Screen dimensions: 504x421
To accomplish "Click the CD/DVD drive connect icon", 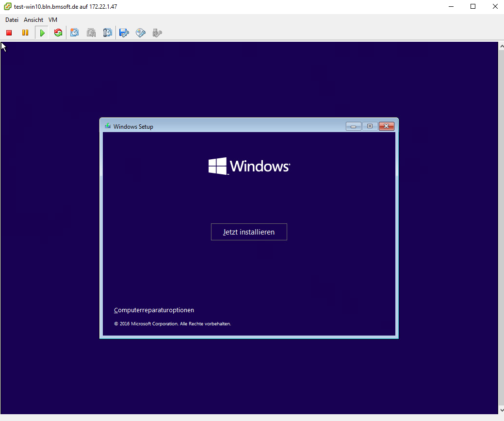I will pos(141,33).
